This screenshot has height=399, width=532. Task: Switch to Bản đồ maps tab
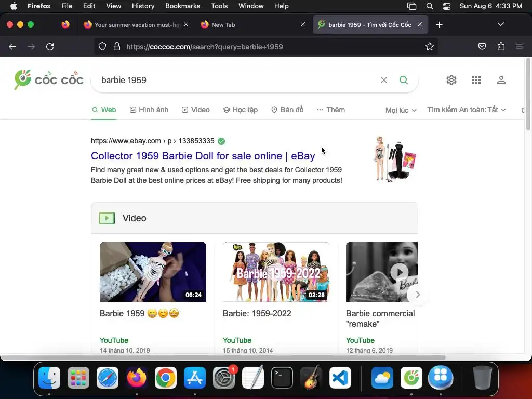click(x=287, y=110)
